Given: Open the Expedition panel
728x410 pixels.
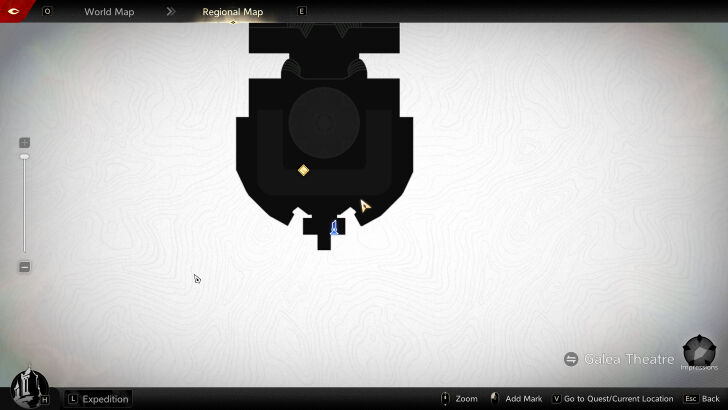Looking at the screenshot, I should 98,399.
